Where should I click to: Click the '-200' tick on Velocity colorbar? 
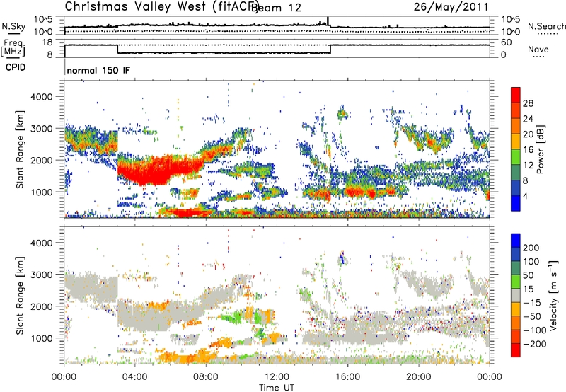pyautogui.click(x=534, y=344)
